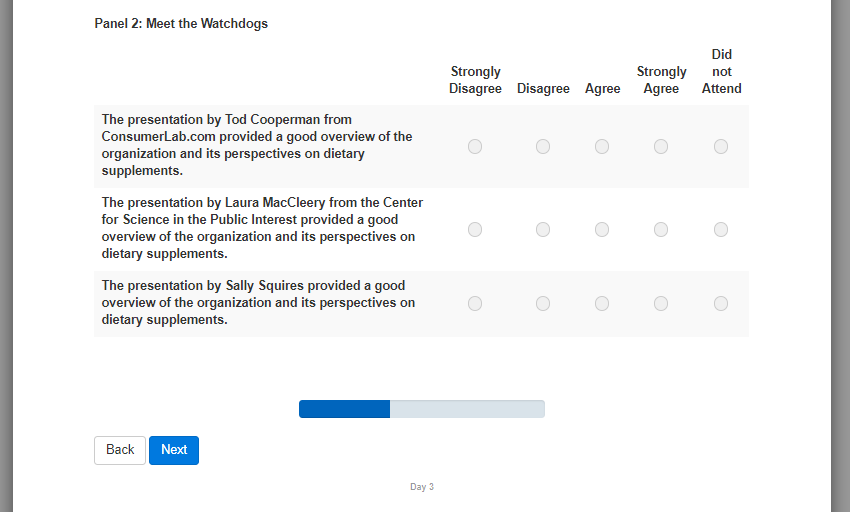Select Strongly Agree for Sally Squires presentation

(661, 303)
